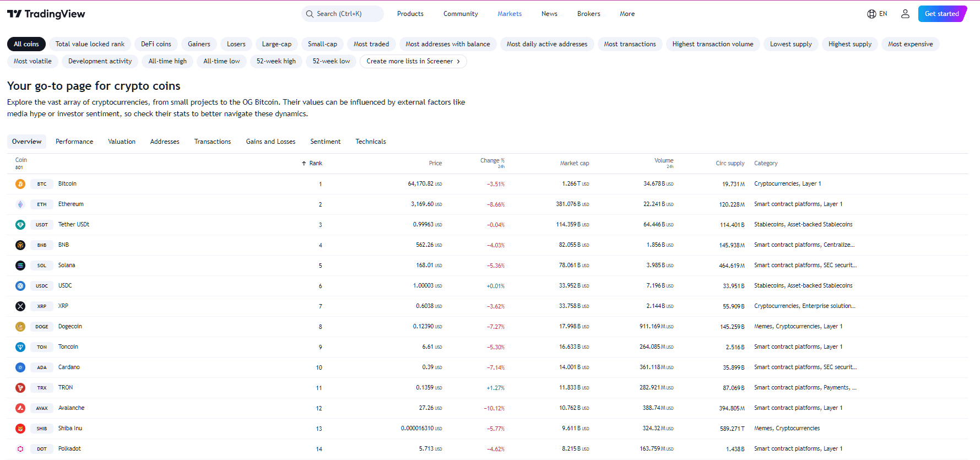Click the USDC coin logo
Viewport: 980px width, 460px height.
point(20,286)
